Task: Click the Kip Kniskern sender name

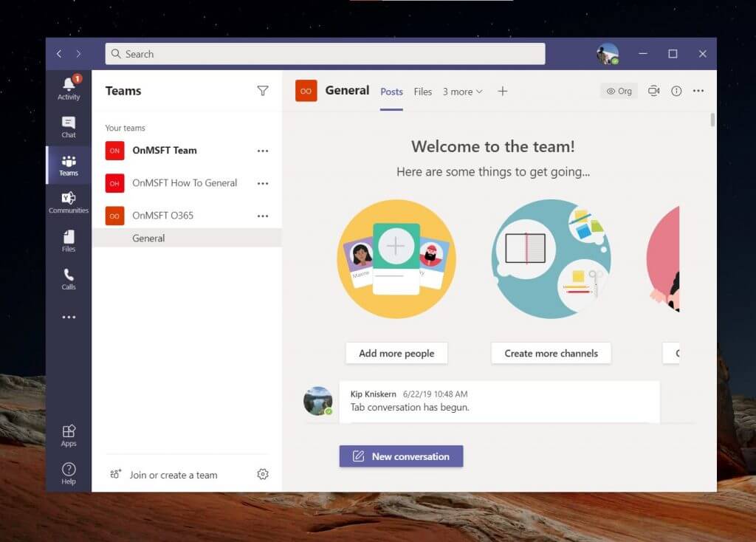Action: [373, 394]
